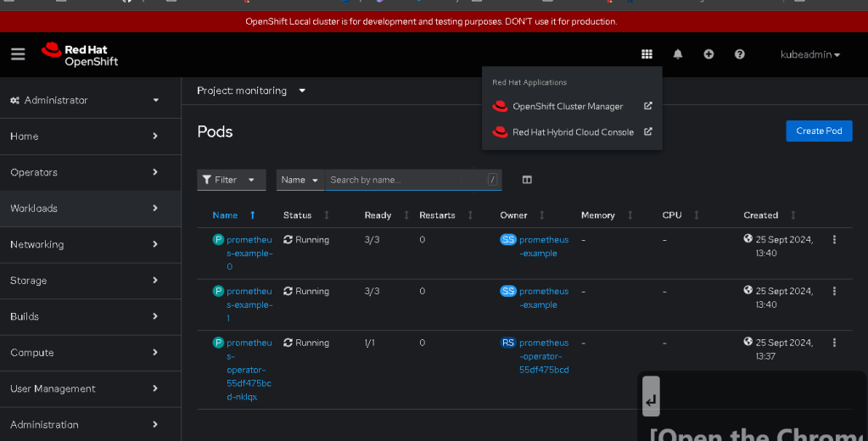Click the Create Pod button
The image size is (868, 441).
(x=819, y=131)
